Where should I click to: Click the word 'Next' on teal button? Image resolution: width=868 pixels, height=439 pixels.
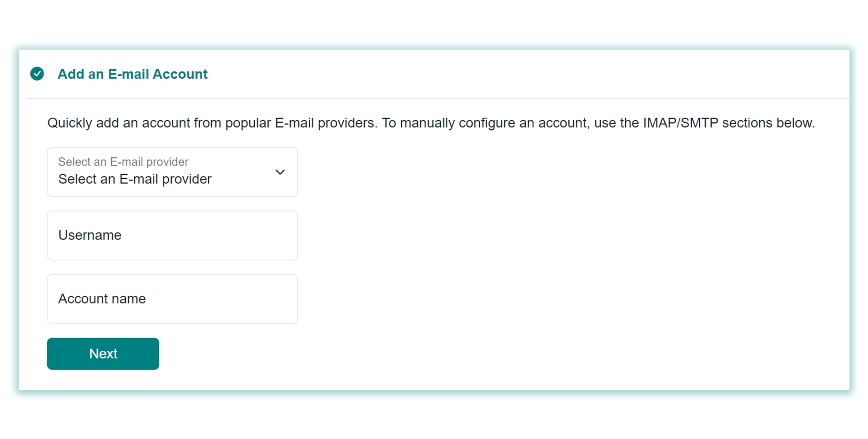[x=103, y=354]
